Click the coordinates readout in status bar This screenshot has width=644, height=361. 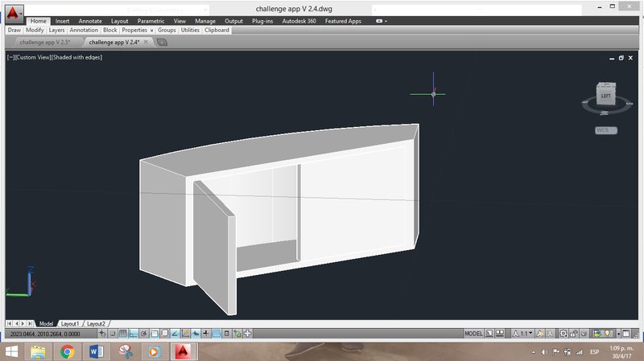click(x=45, y=333)
